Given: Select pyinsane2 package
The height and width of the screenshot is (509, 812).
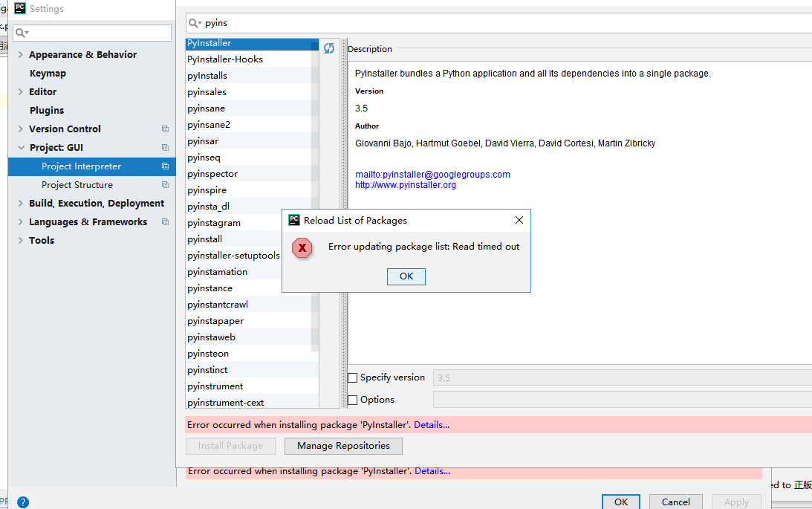Looking at the screenshot, I should pos(252,125).
